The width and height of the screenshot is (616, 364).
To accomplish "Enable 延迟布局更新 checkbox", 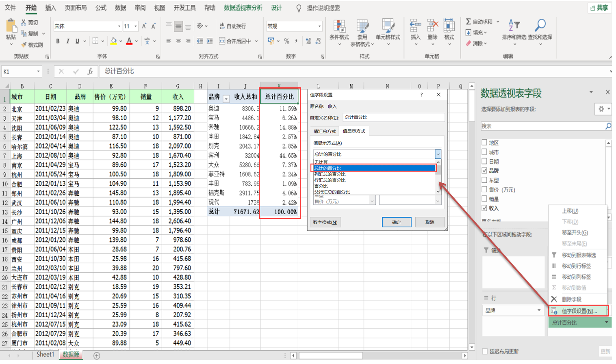I will pos(485,351).
